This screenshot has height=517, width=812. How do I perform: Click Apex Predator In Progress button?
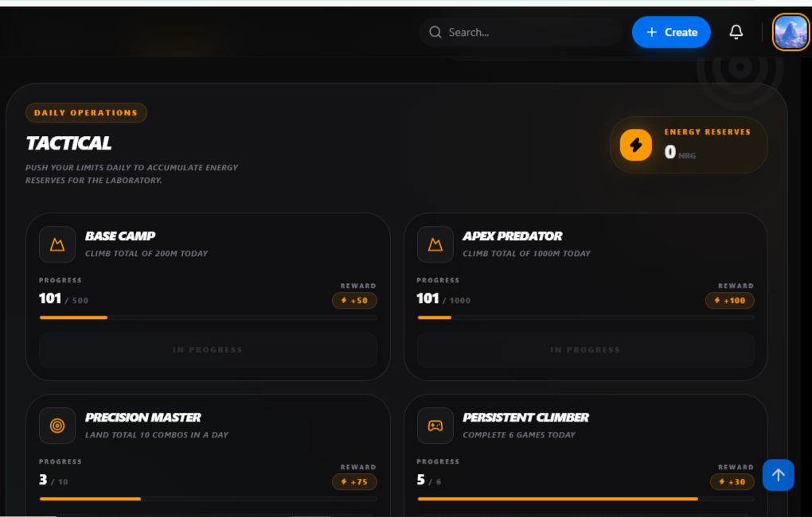click(585, 350)
